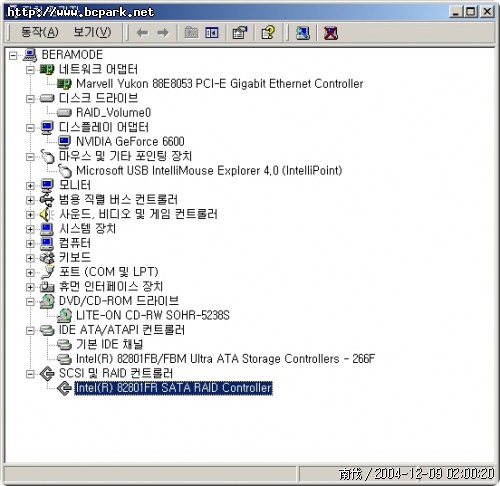Open Properties toolbar icon
This screenshot has height=486, width=500.
pos(240,33)
